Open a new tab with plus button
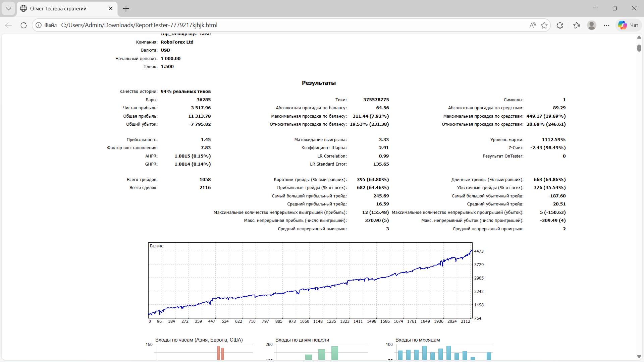644x362 pixels. tap(126, 9)
